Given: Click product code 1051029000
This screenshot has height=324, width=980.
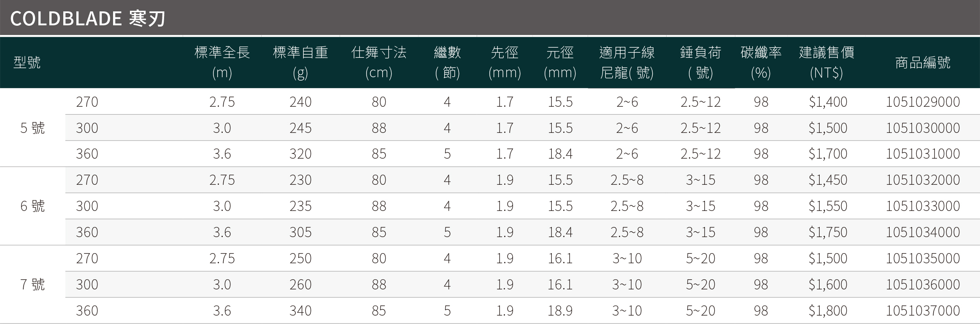Looking at the screenshot, I should point(923,102).
